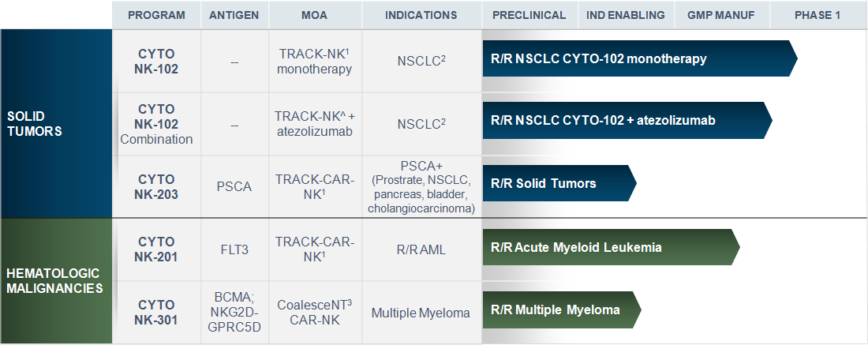Click the R/R Solid Tumors progress arrow

(x=559, y=183)
